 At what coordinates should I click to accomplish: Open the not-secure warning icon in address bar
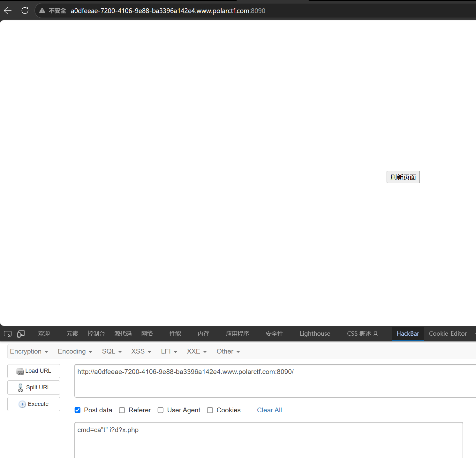click(x=42, y=11)
